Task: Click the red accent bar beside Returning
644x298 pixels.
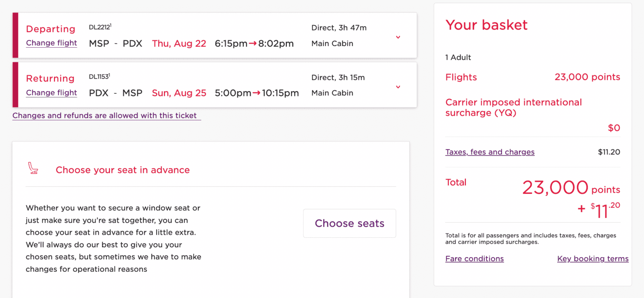Action: pyautogui.click(x=14, y=85)
